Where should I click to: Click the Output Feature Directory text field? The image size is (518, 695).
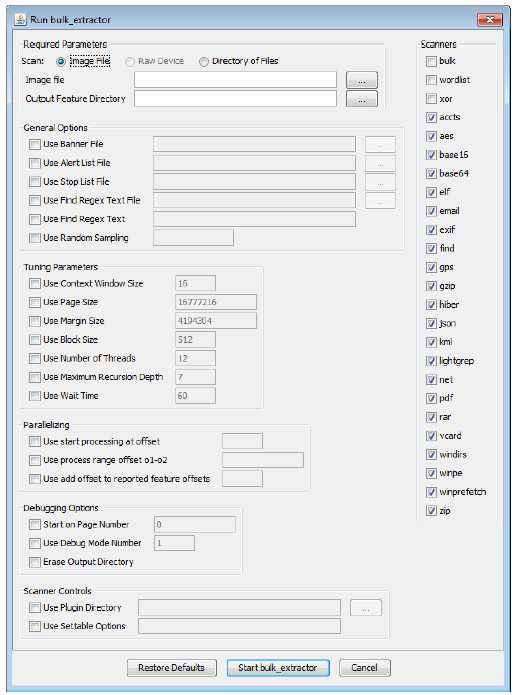click(235, 98)
